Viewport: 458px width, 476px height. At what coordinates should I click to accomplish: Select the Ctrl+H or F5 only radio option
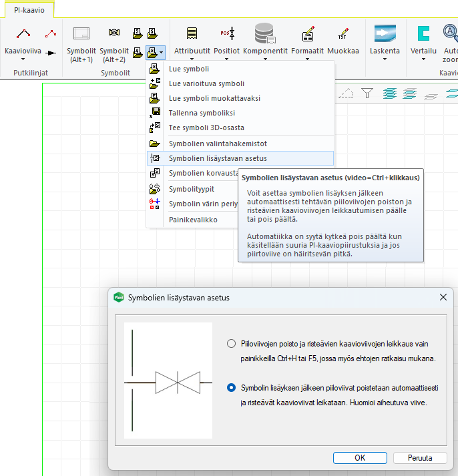(x=232, y=343)
